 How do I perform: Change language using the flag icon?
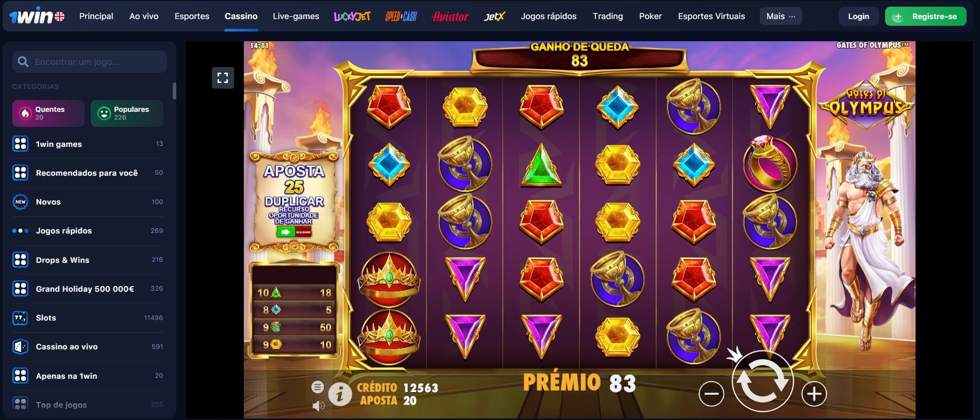point(60,16)
